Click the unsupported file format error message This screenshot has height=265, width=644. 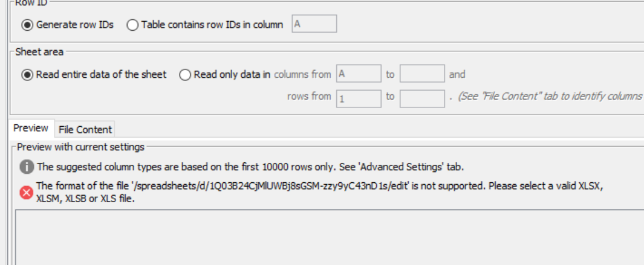(x=319, y=193)
